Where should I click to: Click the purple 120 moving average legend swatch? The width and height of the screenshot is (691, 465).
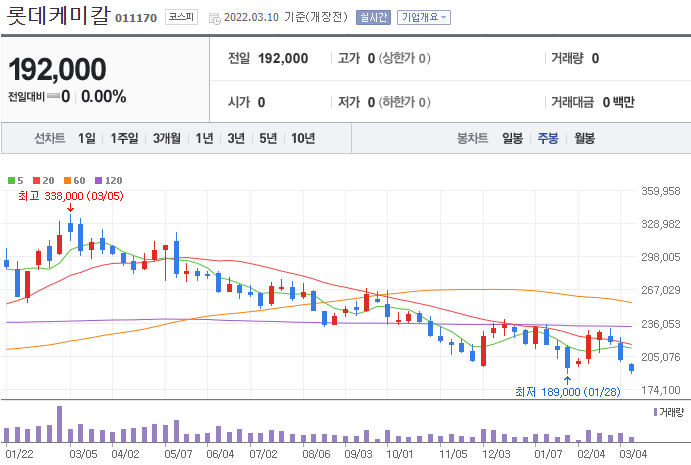pyautogui.click(x=99, y=180)
